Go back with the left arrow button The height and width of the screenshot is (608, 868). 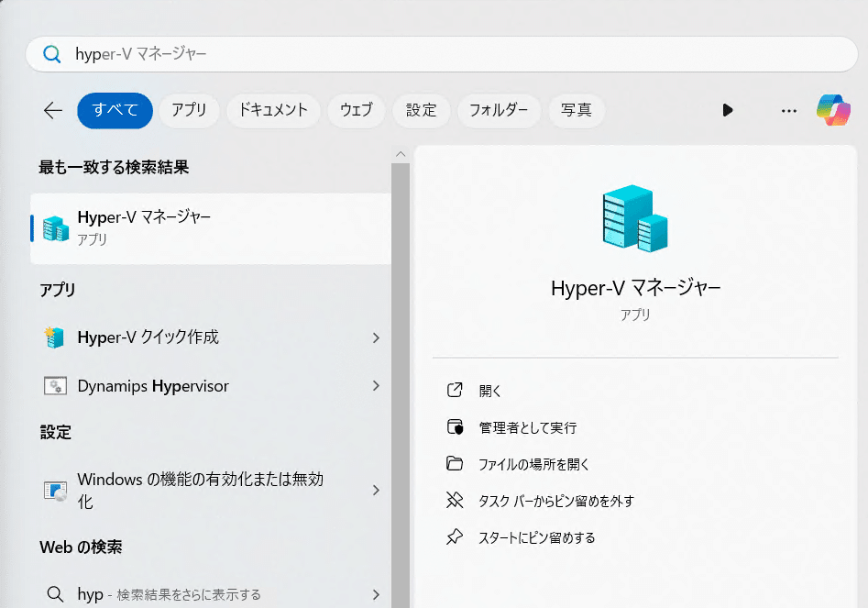point(53,110)
